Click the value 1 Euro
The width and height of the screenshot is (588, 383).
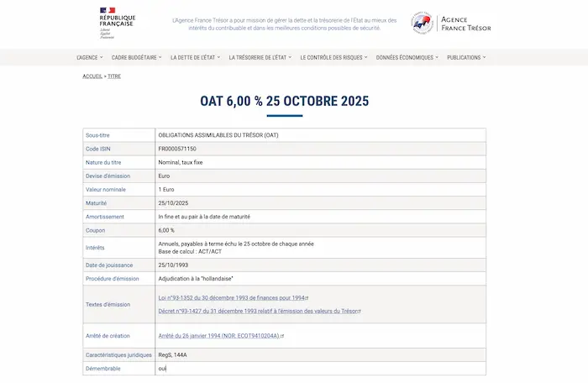coord(166,190)
